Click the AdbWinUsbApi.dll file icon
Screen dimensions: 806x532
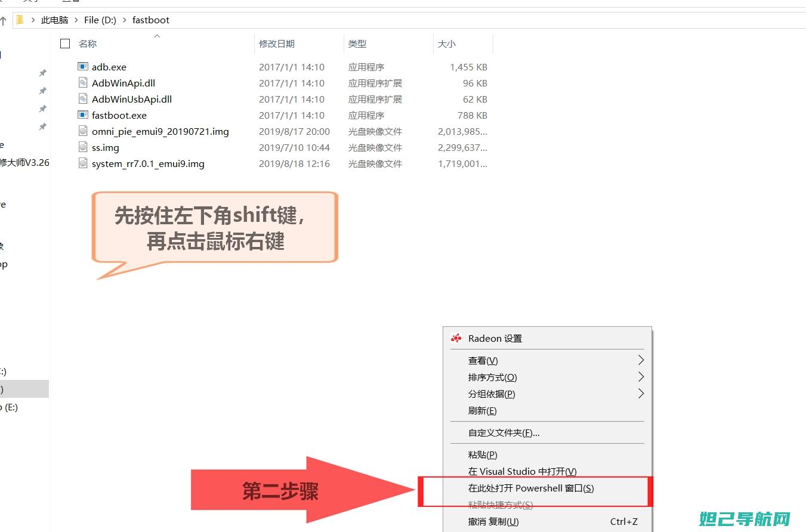click(83, 99)
